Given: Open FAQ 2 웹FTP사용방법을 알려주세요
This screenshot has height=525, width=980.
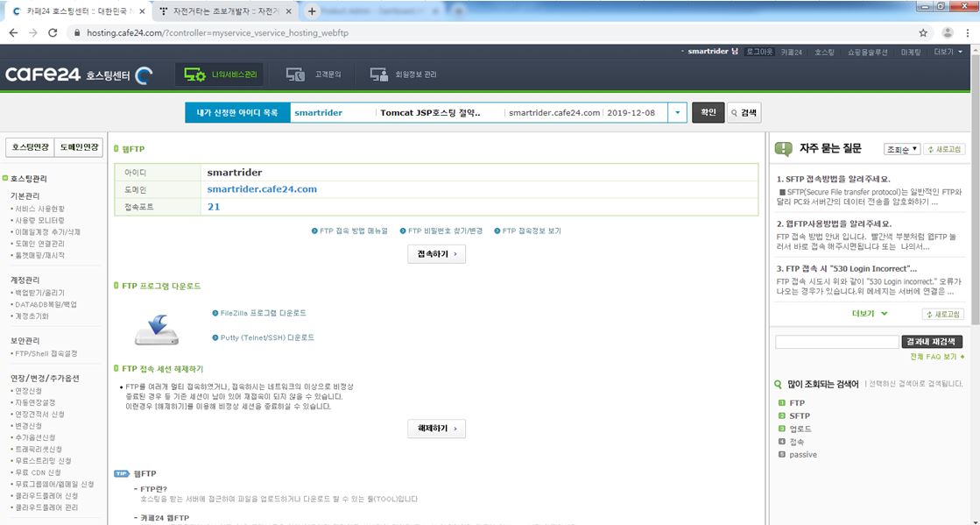Looking at the screenshot, I should pyautogui.click(x=834, y=223).
